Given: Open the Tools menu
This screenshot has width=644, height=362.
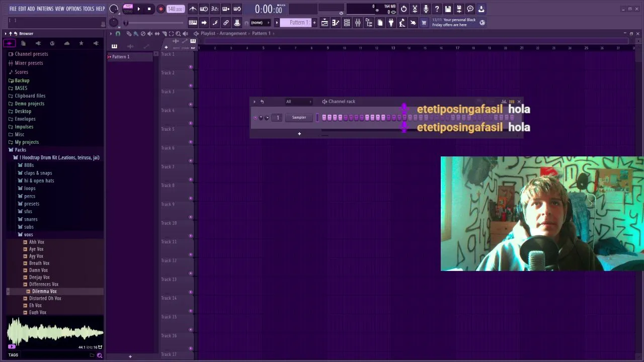Looking at the screenshot, I should 89,9.
